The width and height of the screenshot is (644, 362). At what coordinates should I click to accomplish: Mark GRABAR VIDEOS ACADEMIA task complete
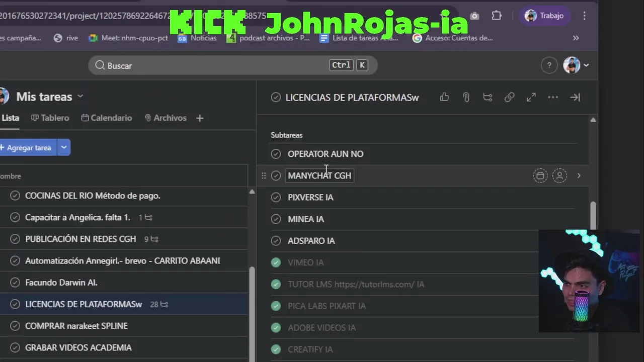(15, 347)
